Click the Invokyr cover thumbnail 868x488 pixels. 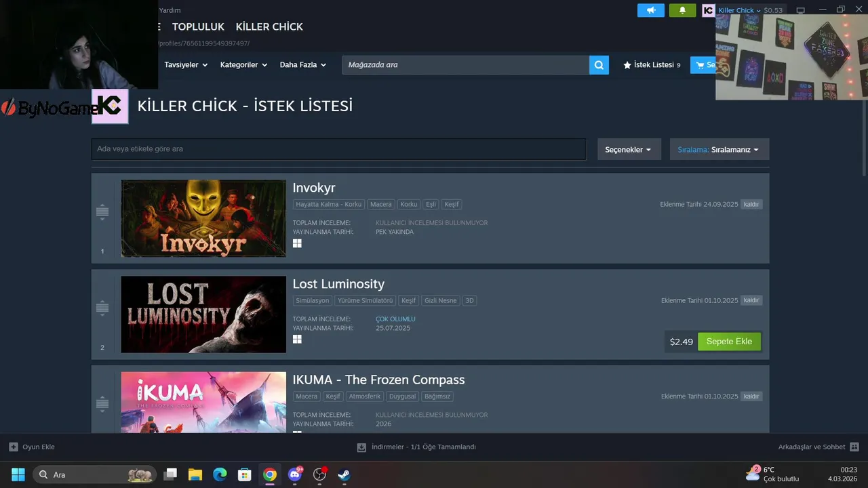(x=203, y=218)
